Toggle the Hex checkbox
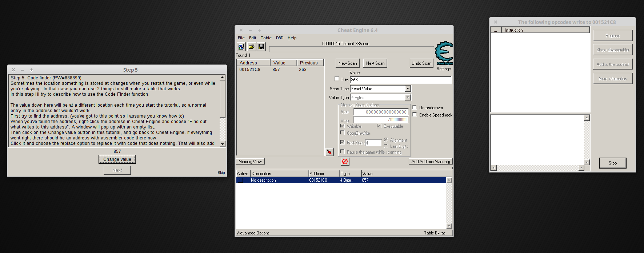This screenshot has height=253, width=644. tap(337, 79)
